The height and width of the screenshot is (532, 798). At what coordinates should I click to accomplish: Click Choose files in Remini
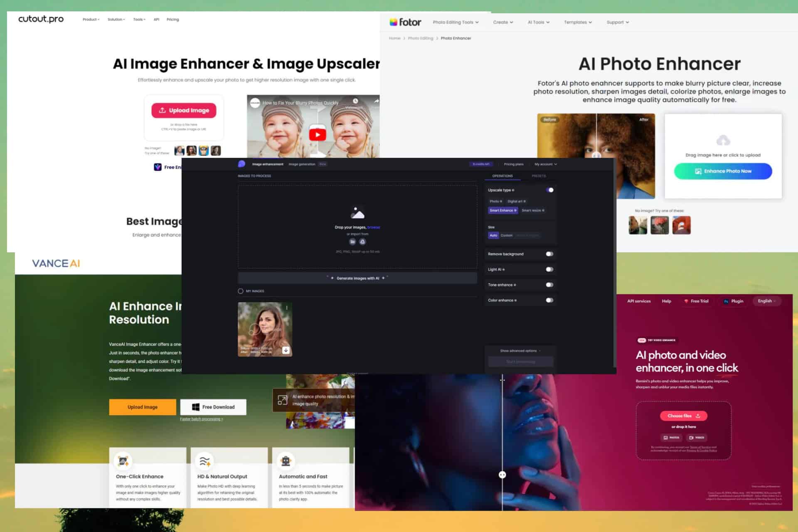pyautogui.click(x=684, y=416)
